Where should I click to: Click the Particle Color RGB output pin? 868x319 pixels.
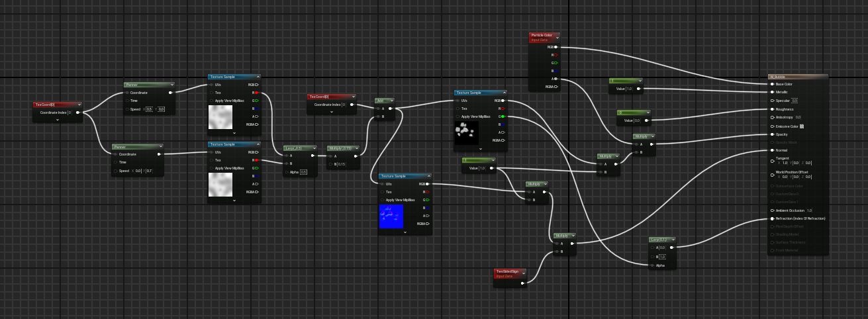[555, 48]
